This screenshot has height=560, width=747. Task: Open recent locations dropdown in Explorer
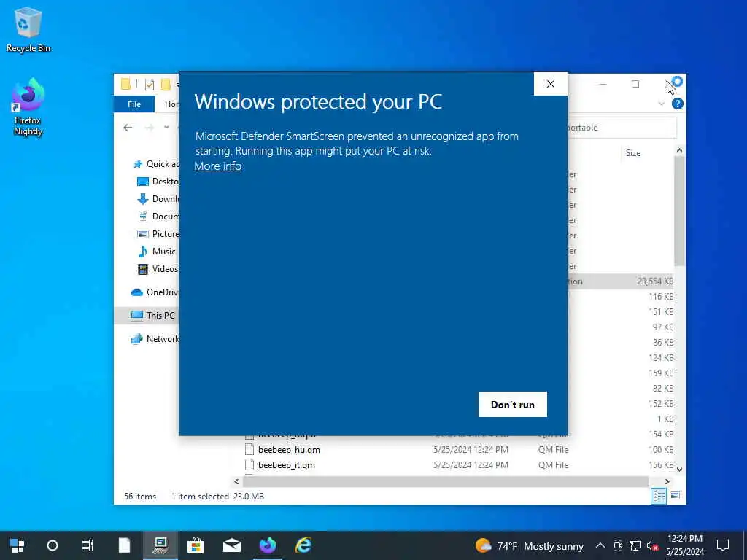[166, 128]
